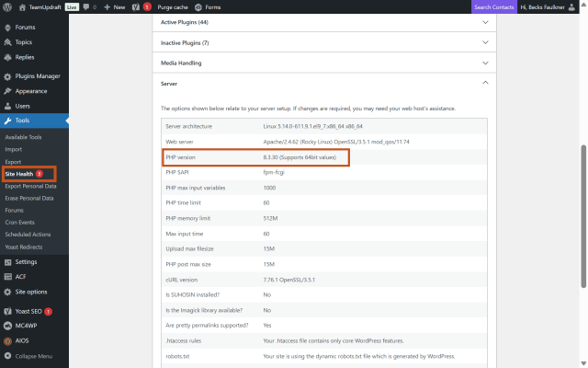Open Export Personal Data
Viewport: 588px width, 368px height.
(30, 186)
